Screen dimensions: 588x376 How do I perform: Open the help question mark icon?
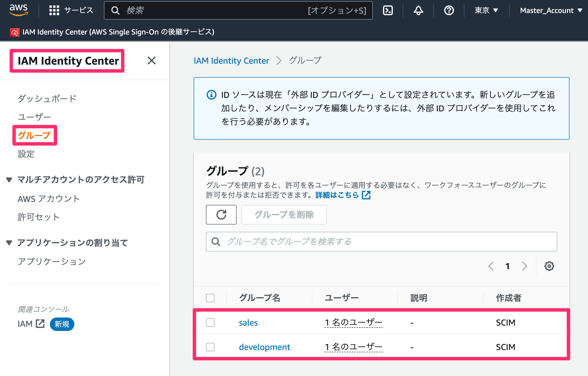click(449, 10)
